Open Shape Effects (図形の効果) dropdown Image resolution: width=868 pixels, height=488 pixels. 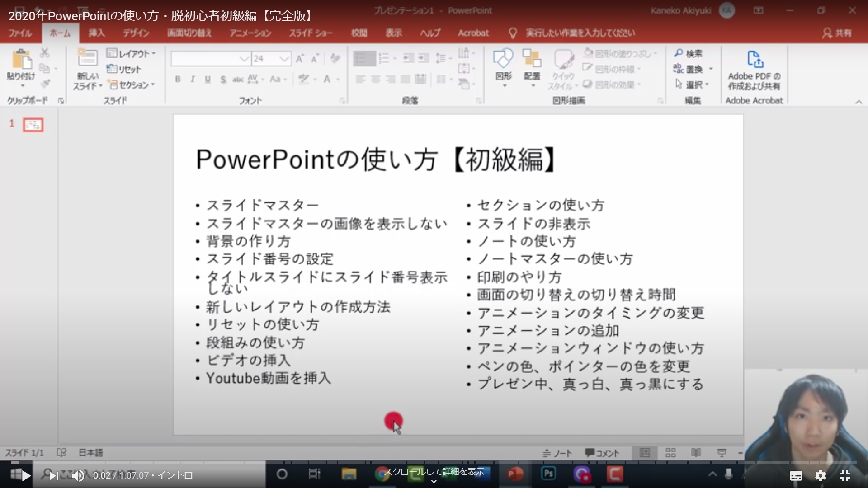pyautogui.click(x=611, y=84)
